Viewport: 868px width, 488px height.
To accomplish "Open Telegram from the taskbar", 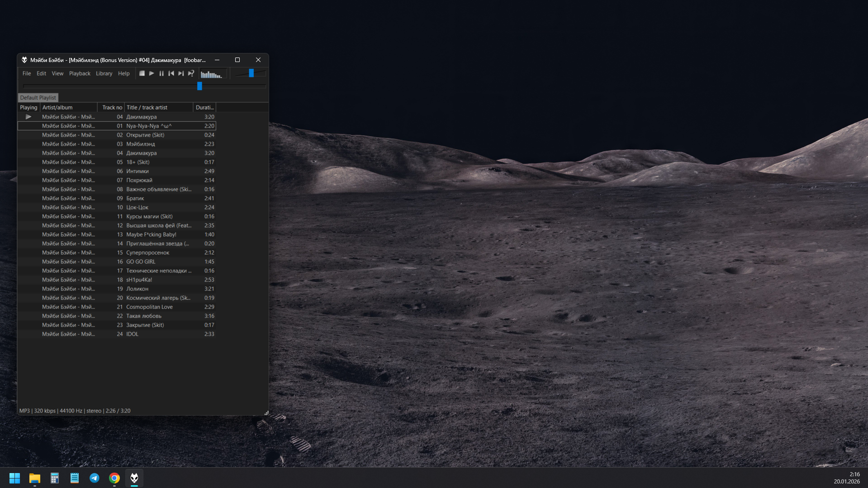I will (95, 478).
